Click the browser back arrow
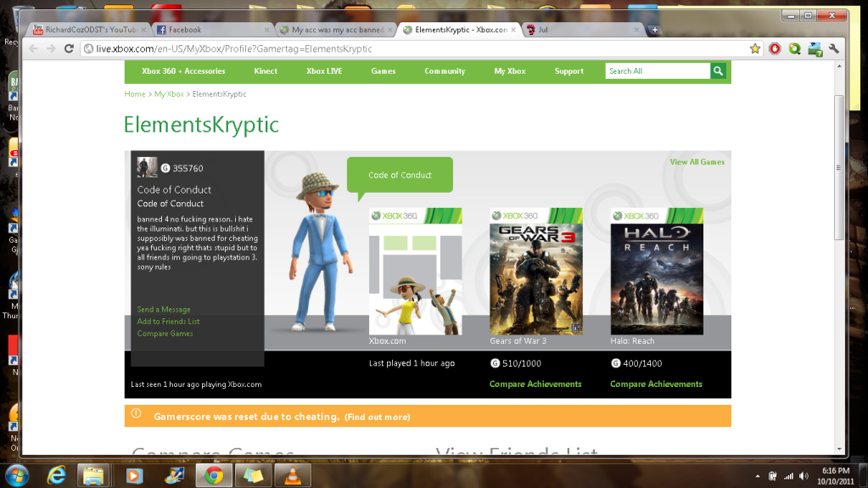868x488 pixels. (33, 48)
